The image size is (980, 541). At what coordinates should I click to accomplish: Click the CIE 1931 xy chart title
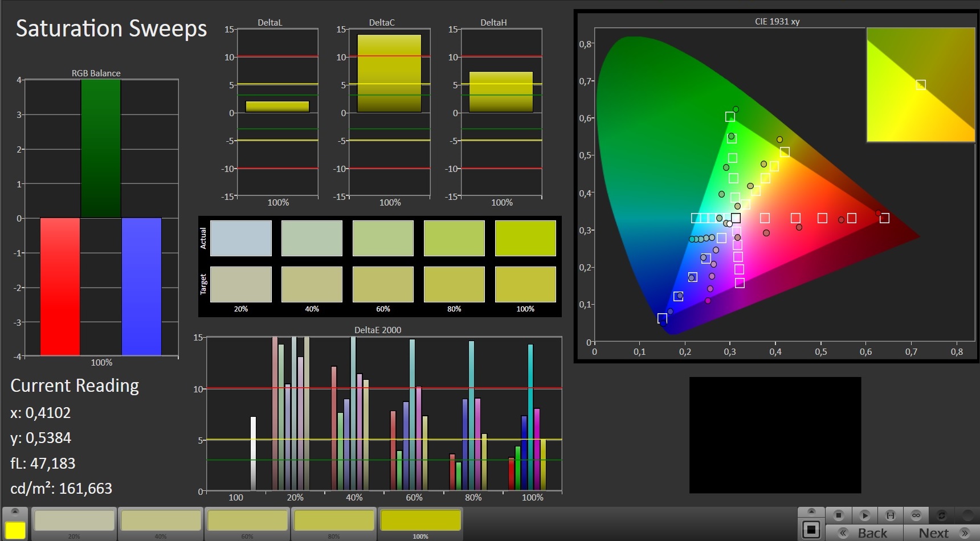tap(777, 22)
